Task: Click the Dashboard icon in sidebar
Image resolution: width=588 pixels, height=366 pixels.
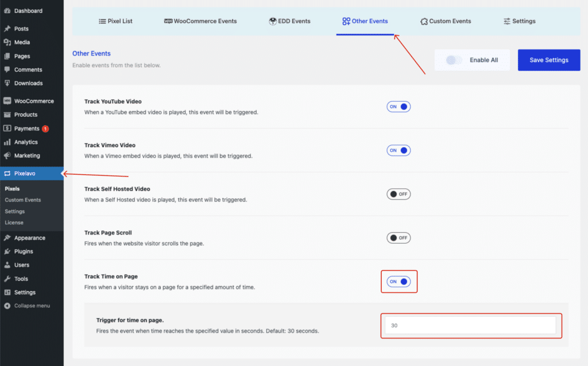Action: (x=7, y=11)
